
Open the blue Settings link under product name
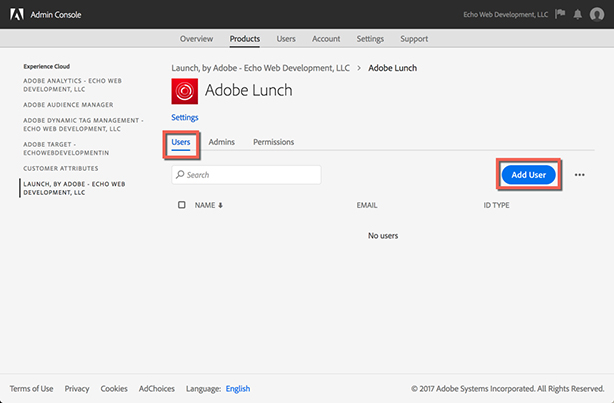(x=185, y=117)
